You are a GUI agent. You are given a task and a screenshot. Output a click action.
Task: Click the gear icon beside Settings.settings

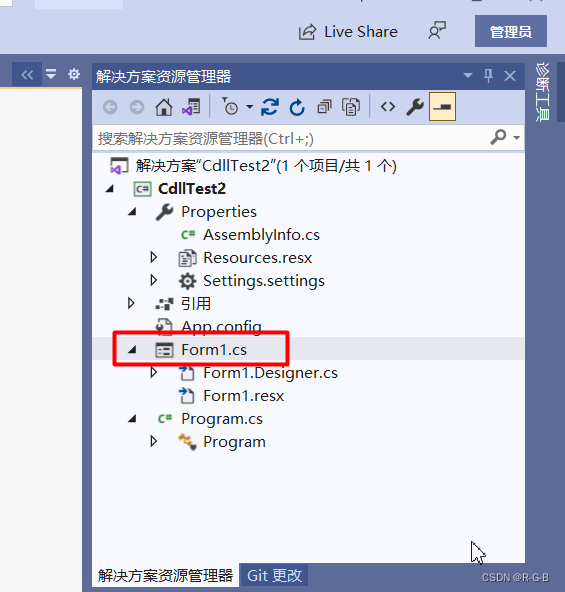187,281
